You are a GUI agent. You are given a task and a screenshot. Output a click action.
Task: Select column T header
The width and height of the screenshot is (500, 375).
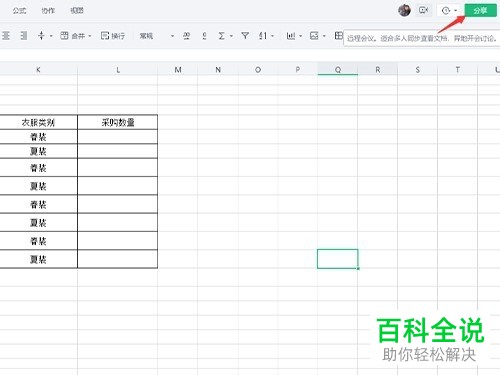458,70
